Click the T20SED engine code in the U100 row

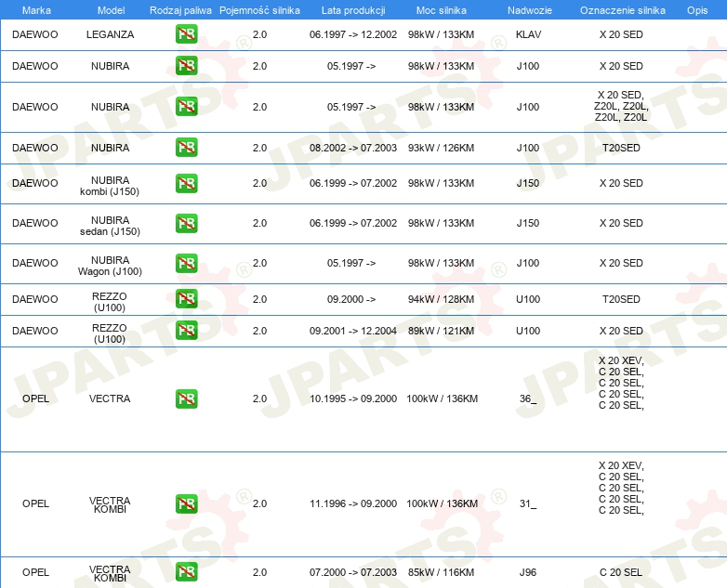[x=621, y=299]
